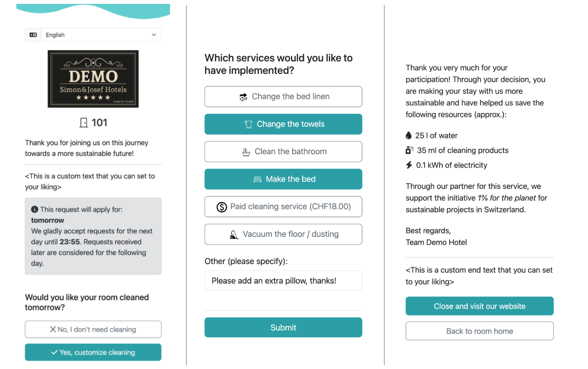588x369 pixels.
Task: Click the dollar icon on Paid cleaning service
Action: click(x=221, y=207)
